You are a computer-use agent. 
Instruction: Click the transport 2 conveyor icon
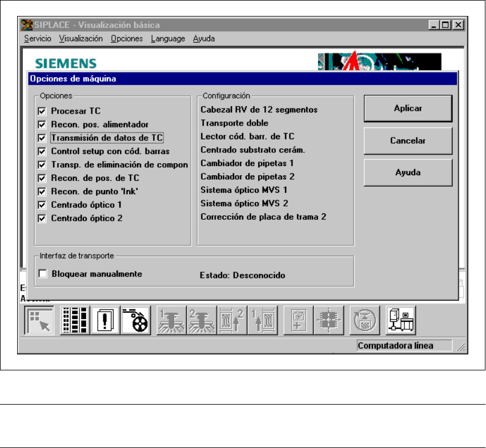[232, 320]
